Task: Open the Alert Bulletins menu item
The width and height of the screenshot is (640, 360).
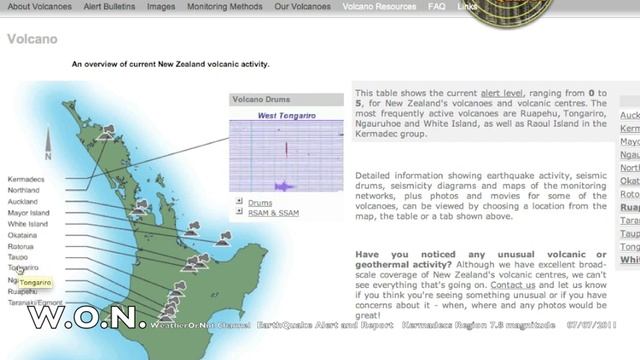Action: tap(109, 7)
